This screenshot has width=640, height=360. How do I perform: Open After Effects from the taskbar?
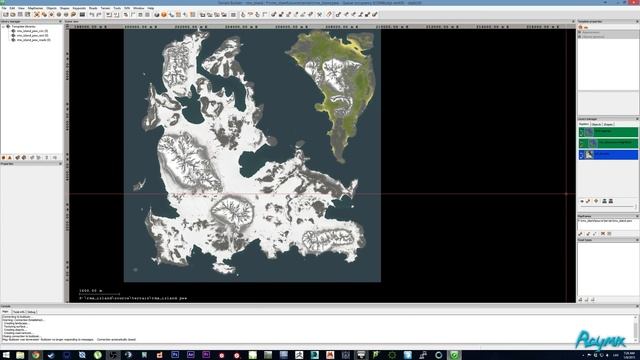coord(190,355)
